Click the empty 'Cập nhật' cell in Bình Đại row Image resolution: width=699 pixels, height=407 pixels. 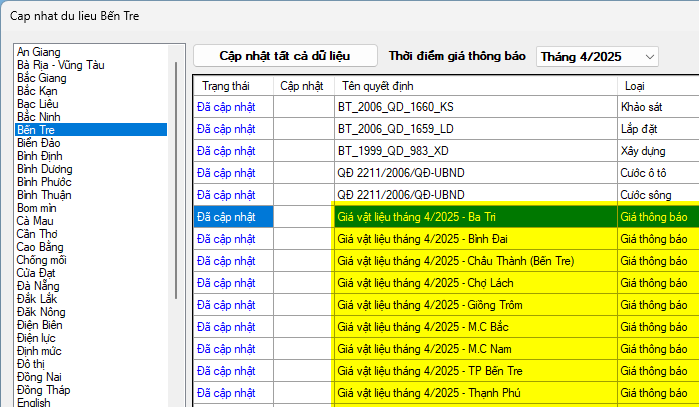tap(304, 239)
